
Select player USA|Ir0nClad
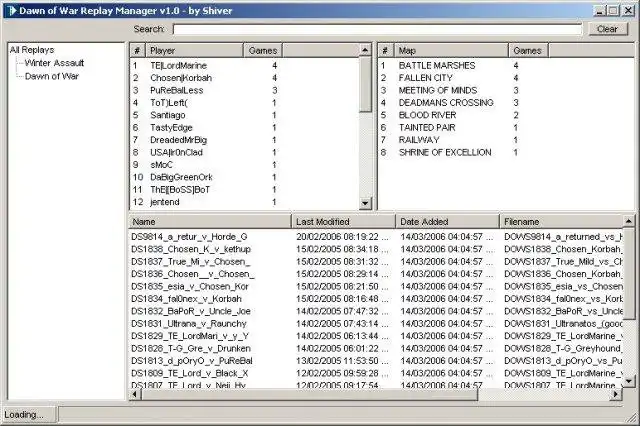click(x=176, y=153)
